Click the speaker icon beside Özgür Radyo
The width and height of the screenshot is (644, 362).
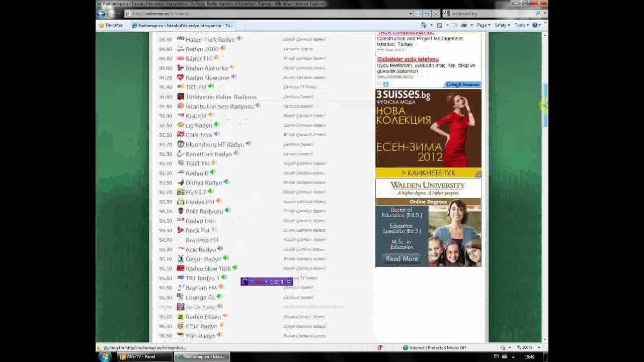coord(225,258)
